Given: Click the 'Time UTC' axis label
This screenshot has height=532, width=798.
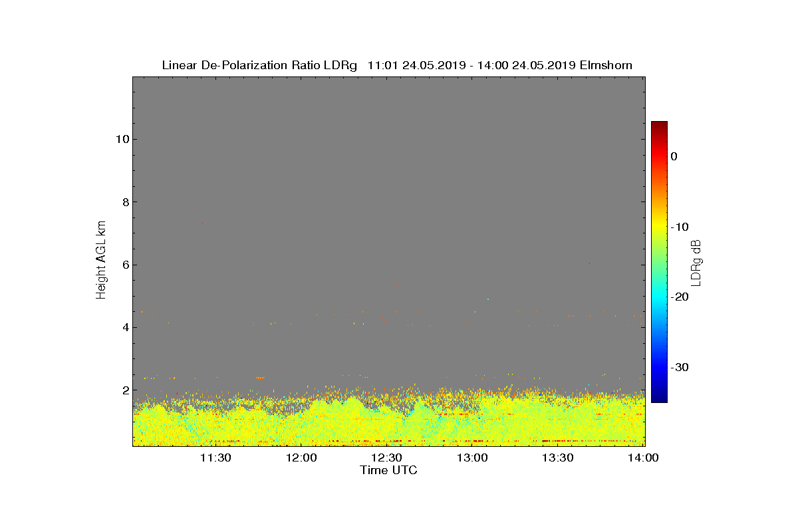Looking at the screenshot, I should (389, 470).
